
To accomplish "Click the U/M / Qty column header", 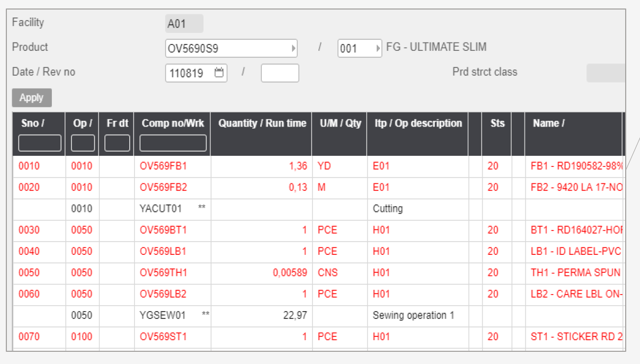I will 339,123.
